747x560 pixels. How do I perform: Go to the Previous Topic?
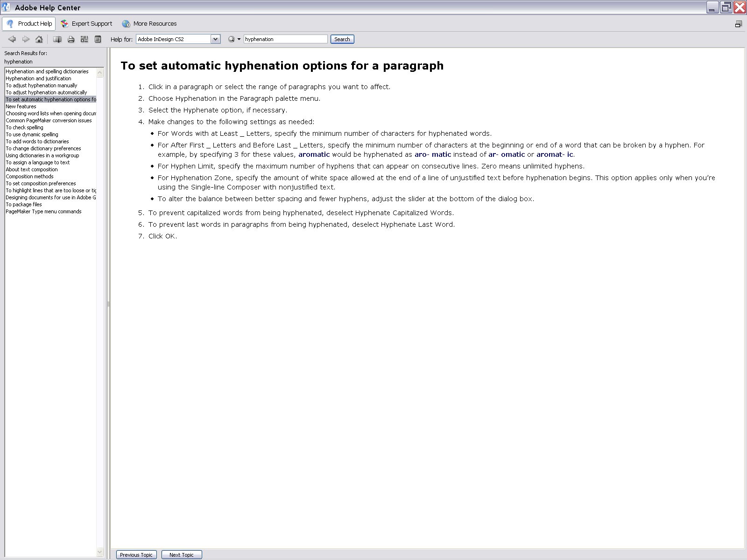pyautogui.click(x=136, y=555)
